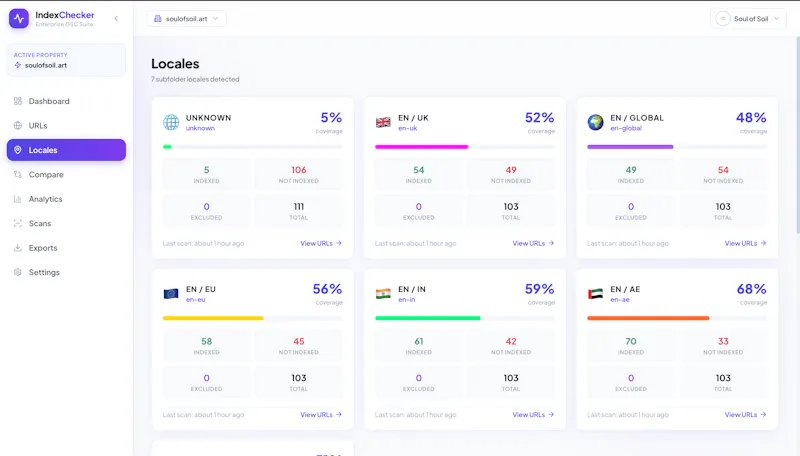This screenshot has width=800, height=456.
Task: Click the 54 Indexed stat in EN / UK
Action: point(419,174)
